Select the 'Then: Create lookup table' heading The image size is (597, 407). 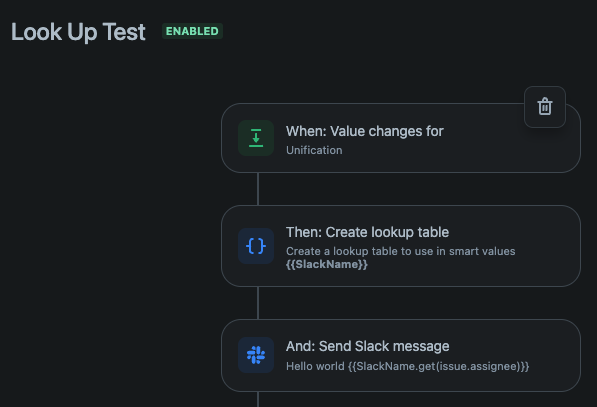pyautogui.click(x=367, y=232)
